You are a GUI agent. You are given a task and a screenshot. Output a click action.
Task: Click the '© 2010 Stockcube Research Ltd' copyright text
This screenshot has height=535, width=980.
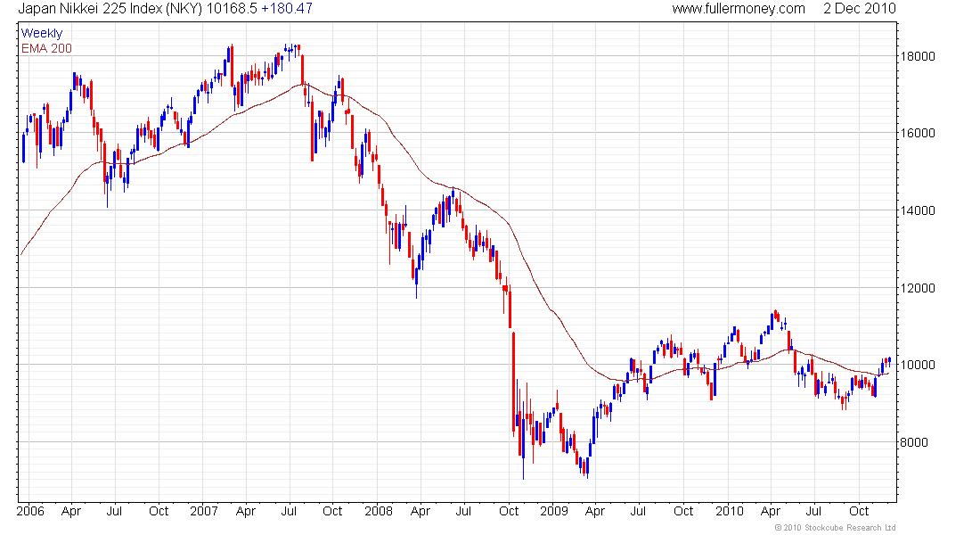pos(835,528)
